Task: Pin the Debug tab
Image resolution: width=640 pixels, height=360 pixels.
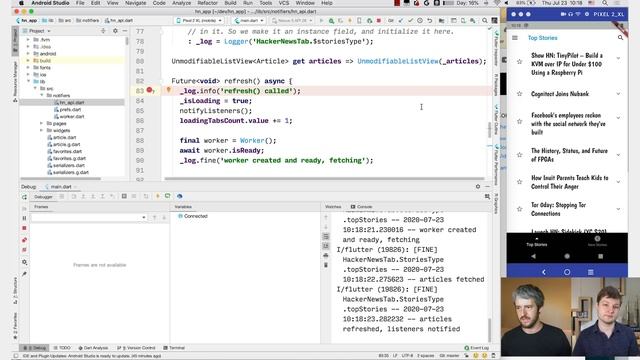Action: coord(24,274)
